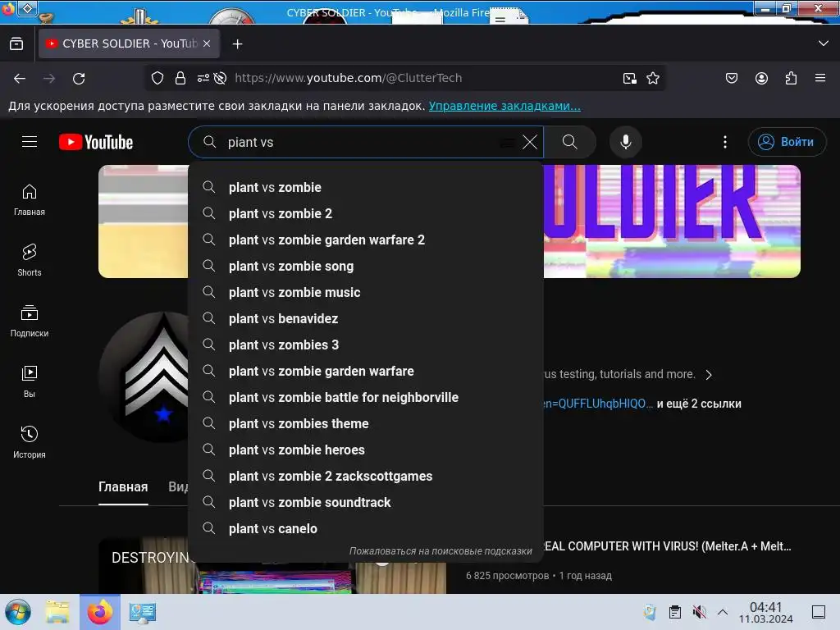Viewport: 840px width, 630px height.
Task: Start voice search with microphone icon
Action: click(x=625, y=142)
